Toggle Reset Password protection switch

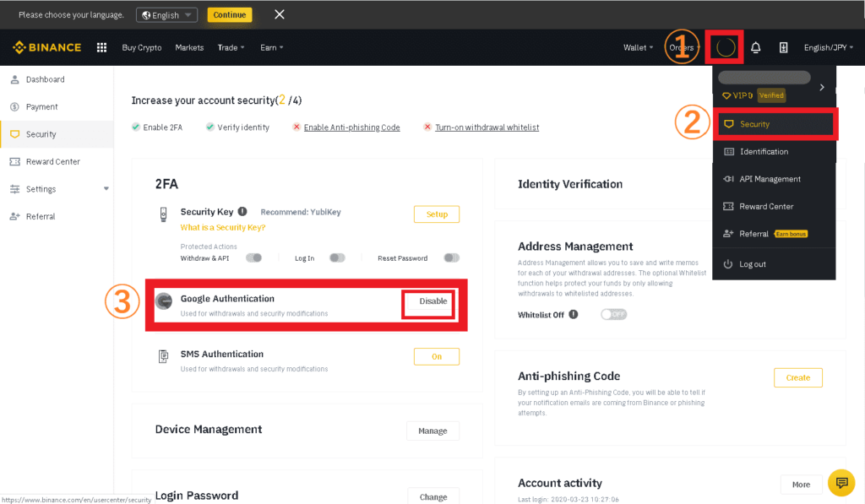[451, 257]
